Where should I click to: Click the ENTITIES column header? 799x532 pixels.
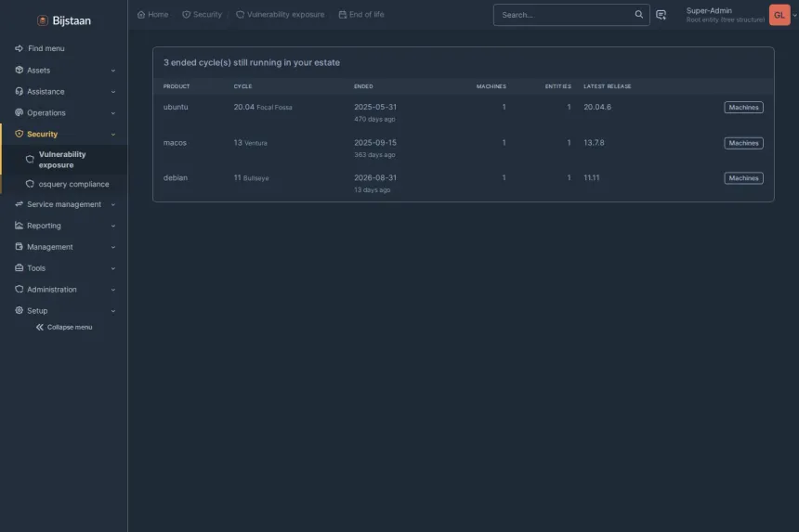(558, 86)
